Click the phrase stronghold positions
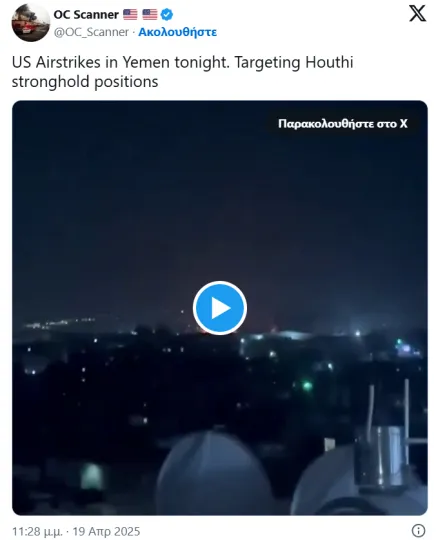The image size is (436, 540). 85,82
